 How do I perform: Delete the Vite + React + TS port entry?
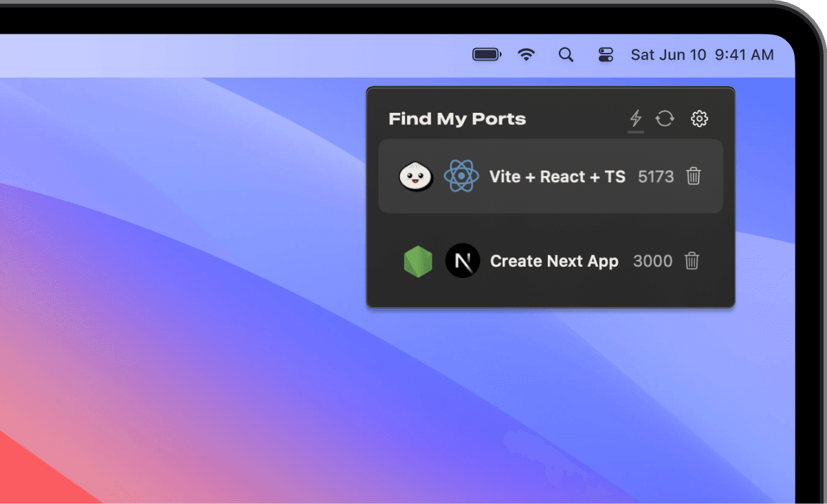(x=694, y=177)
